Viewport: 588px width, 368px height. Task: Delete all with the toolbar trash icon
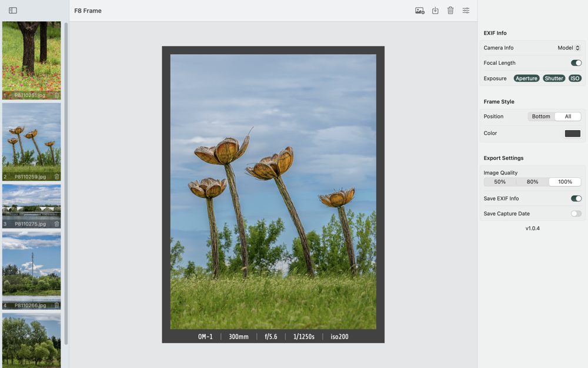tap(450, 11)
